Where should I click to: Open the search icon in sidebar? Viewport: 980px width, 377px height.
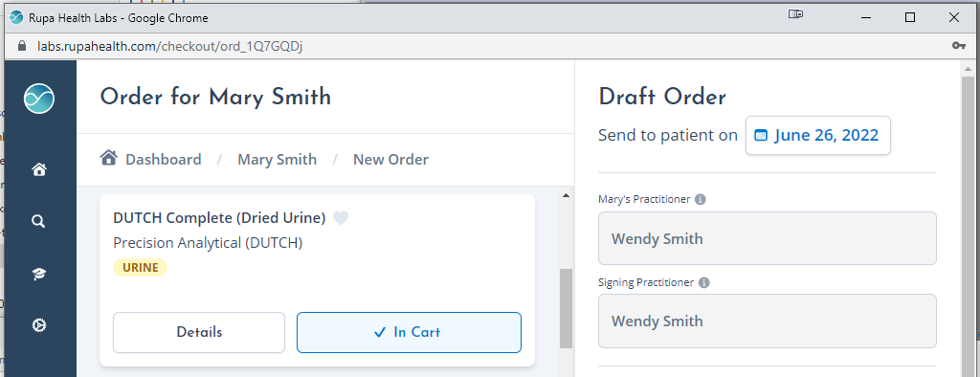38,221
